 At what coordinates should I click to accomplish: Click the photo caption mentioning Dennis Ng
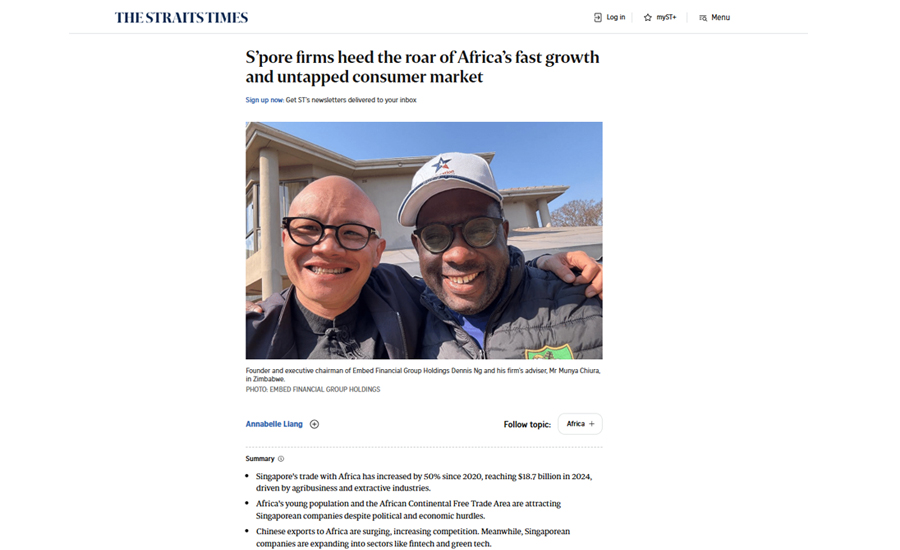(x=423, y=375)
